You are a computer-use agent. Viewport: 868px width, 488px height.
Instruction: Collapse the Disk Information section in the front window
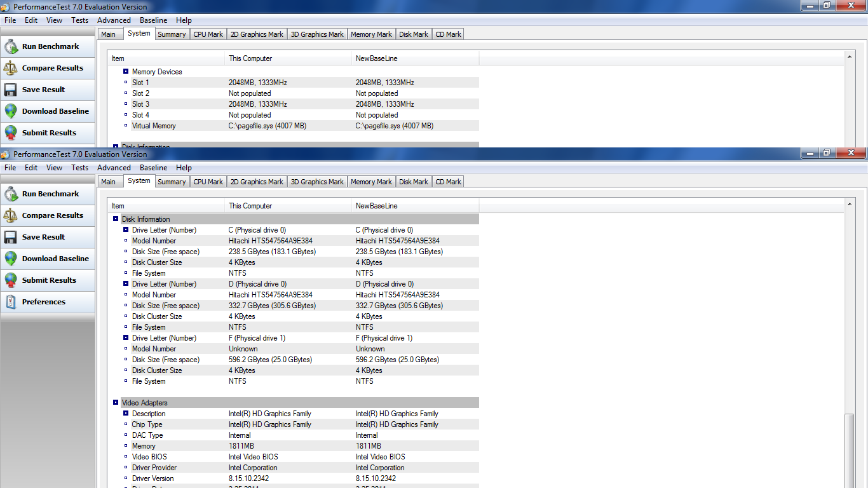(116, 219)
